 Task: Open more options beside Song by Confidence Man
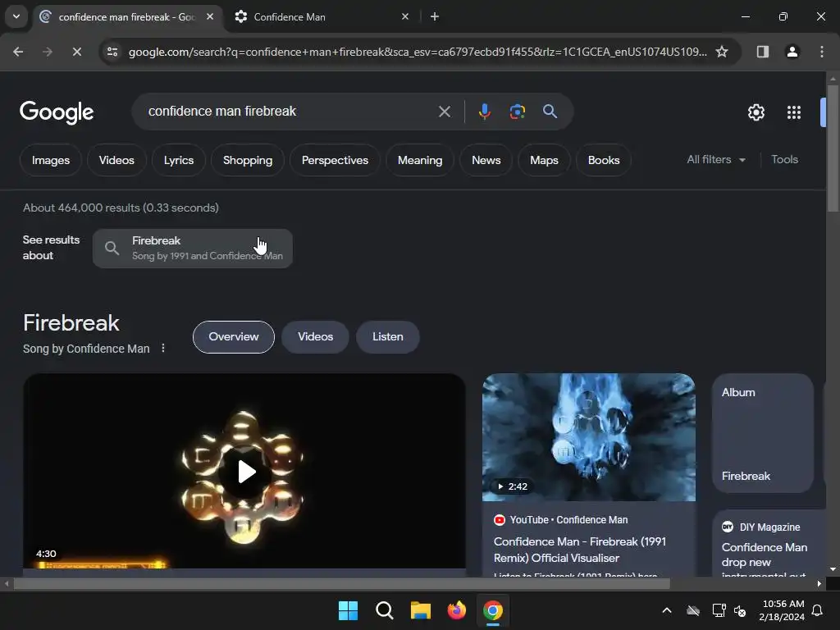click(163, 348)
